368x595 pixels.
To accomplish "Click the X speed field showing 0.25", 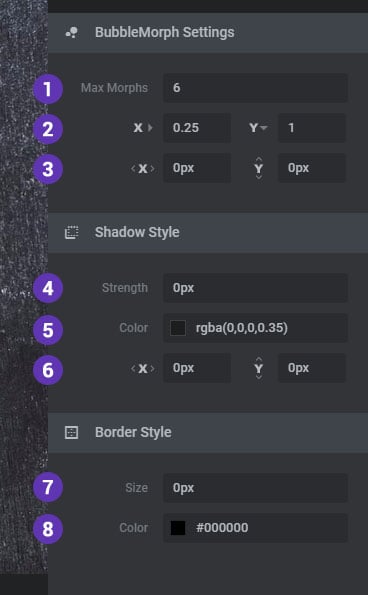I will click(197, 128).
